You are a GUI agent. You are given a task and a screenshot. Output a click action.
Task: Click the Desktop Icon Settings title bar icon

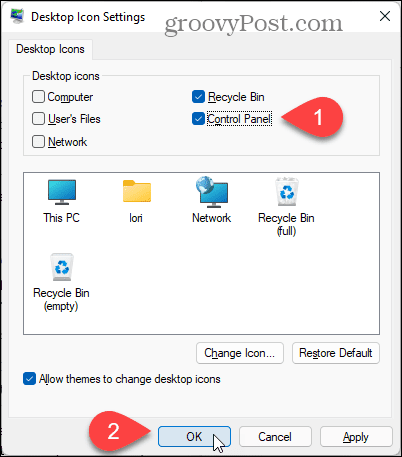click(17, 16)
